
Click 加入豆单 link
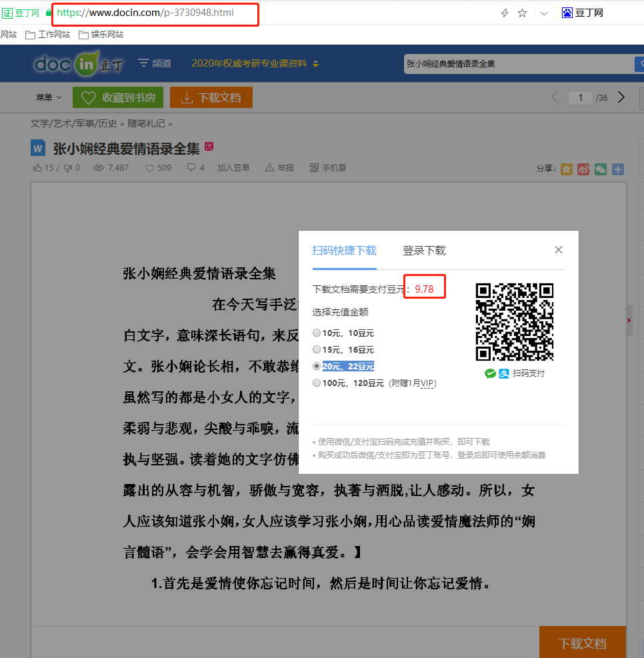click(x=233, y=168)
